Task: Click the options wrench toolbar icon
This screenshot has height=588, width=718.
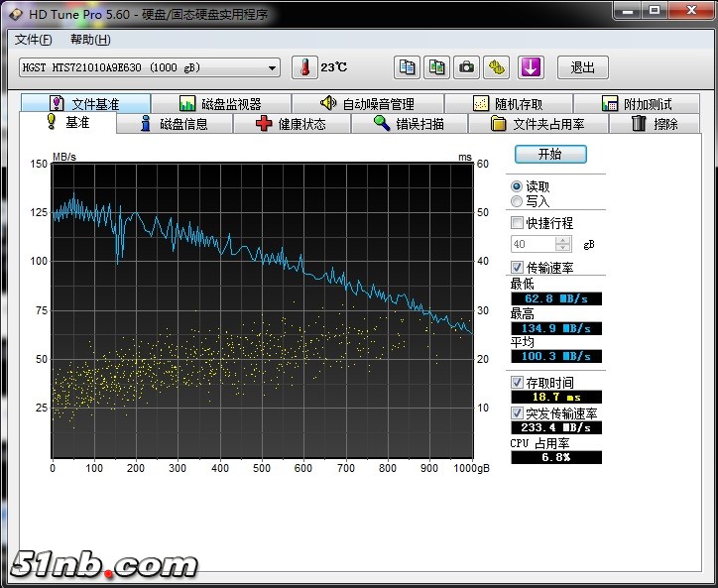Action: (497, 67)
